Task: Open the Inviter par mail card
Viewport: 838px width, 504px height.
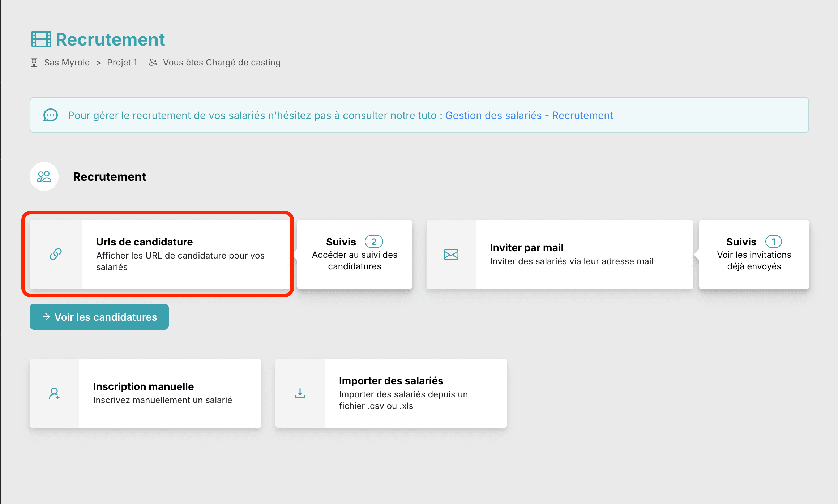Action: (560, 254)
